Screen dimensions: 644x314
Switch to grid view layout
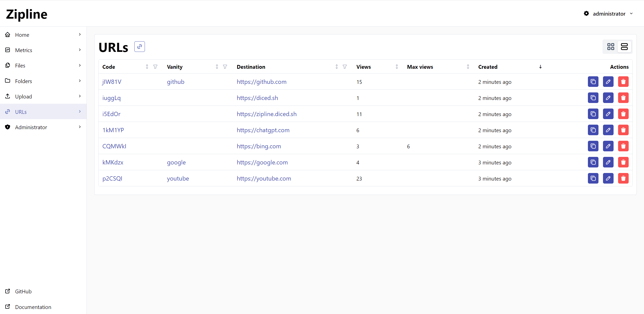click(611, 47)
